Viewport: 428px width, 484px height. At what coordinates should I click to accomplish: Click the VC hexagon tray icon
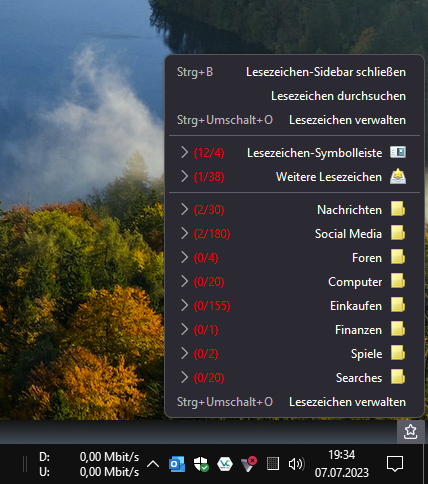pyautogui.click(x=225, y=464)
